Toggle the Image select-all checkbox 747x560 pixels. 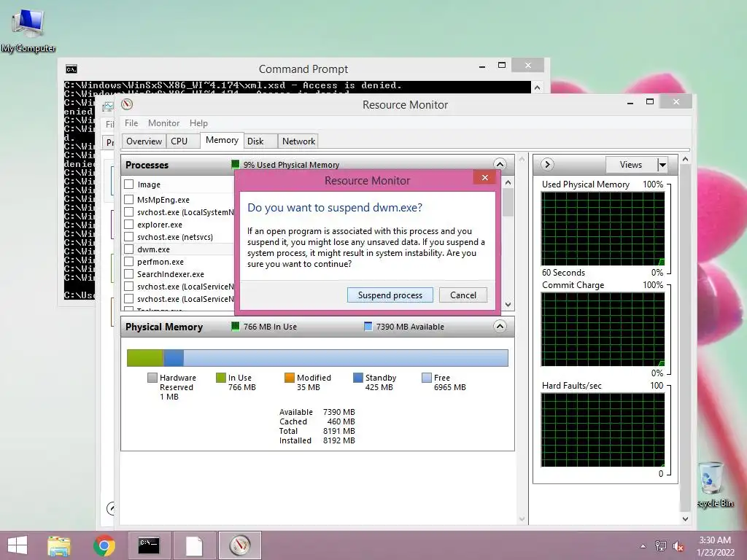(x=128, y=184)
